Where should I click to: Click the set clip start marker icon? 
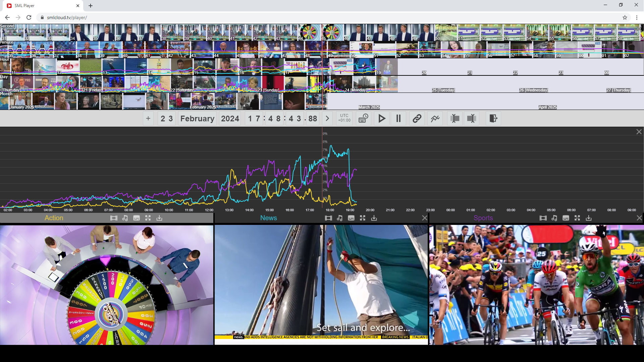[455, 119]
